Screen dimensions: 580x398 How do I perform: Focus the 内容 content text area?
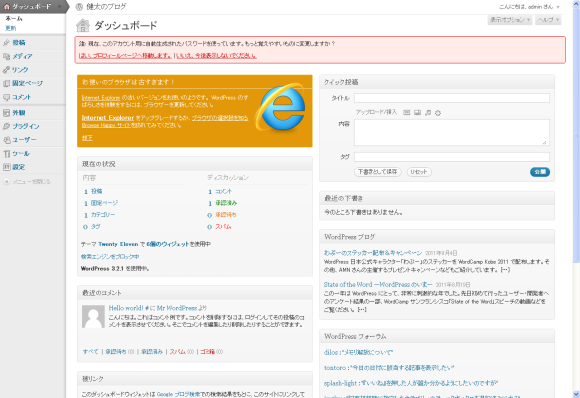pos(452,132)
